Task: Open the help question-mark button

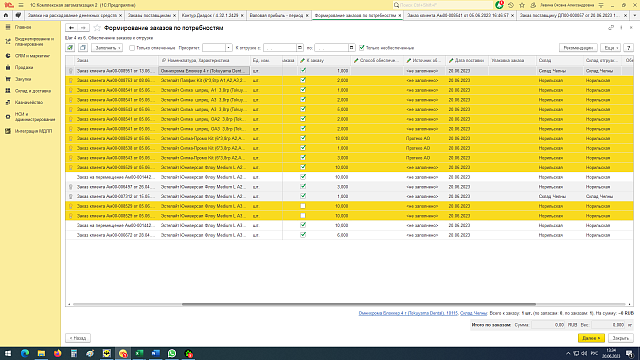Action: [x=629, y=48]
